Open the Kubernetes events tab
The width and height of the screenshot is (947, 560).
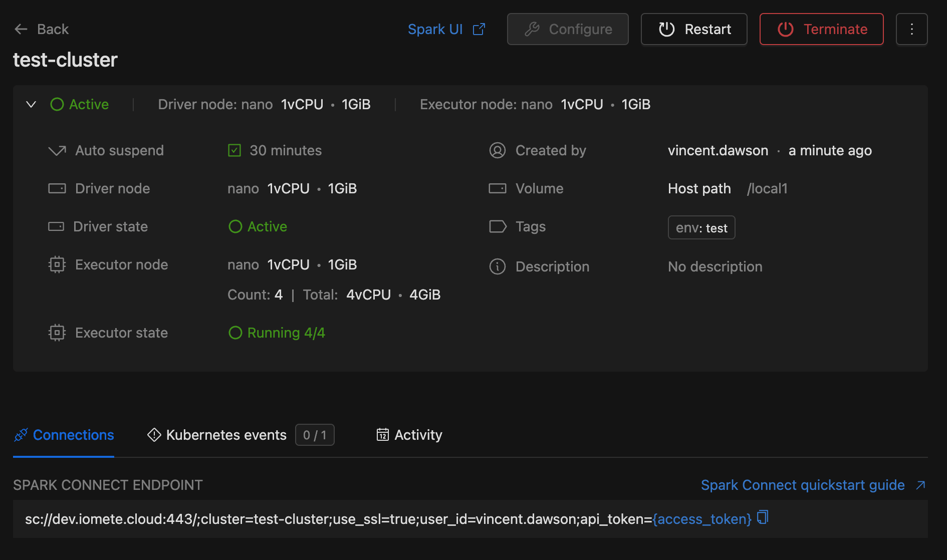click(x=241, y=435)
